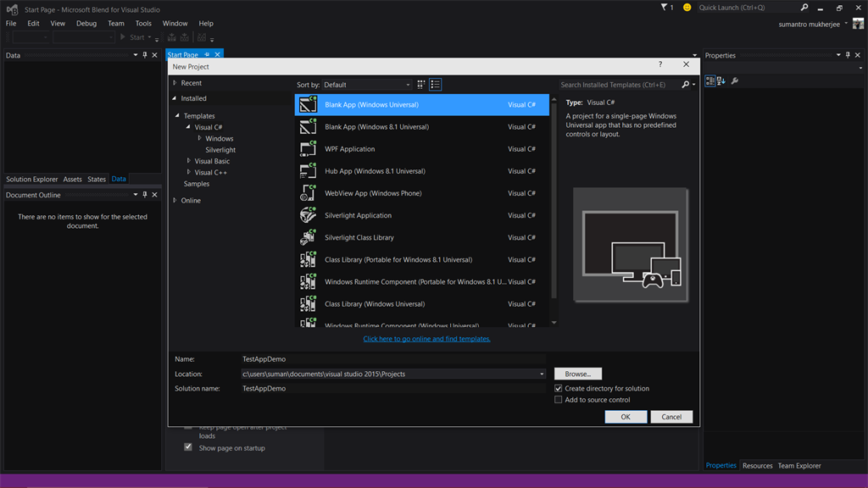Open the File menu
This screenshot has width=868, height=488.
coord(11,23)
